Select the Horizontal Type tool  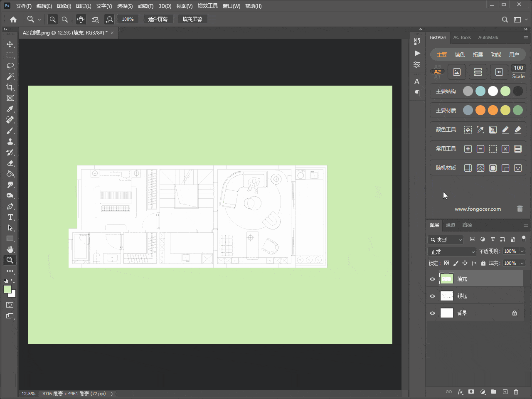(10, 217)
